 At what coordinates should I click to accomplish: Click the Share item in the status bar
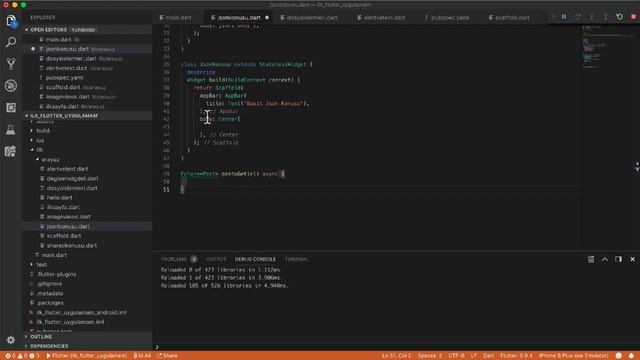tap(167, 356)
